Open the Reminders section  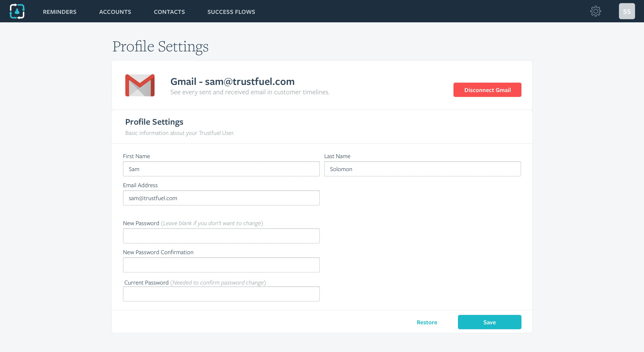[59, 12]
